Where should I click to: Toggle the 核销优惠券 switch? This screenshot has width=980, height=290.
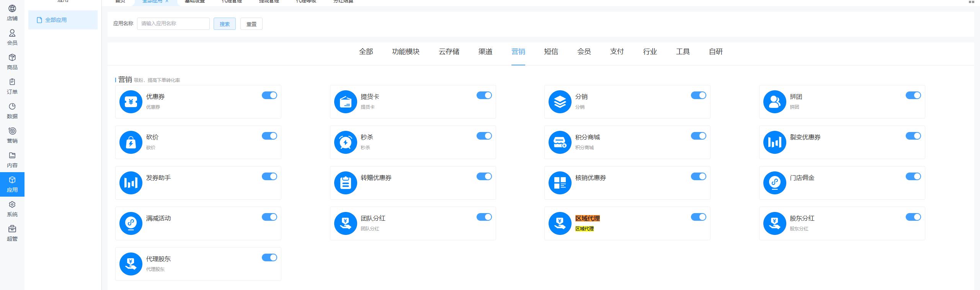[699, 176]
